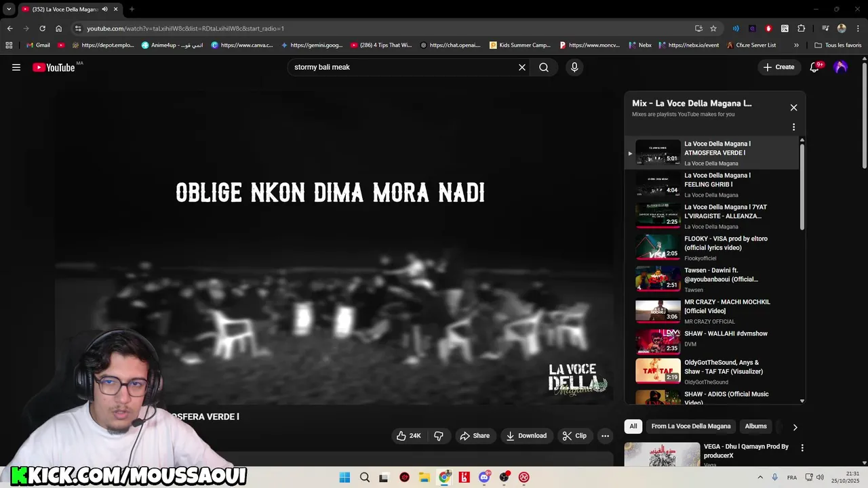Select From La Voce Della Magana chip
This screenshot has height=488, width=868.
pyautogui.click(x=691, y=426)
